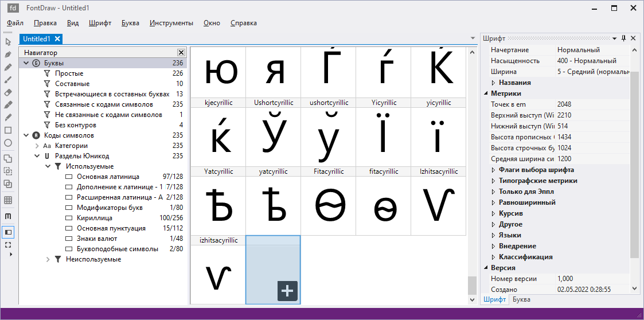This screenshot has width=644, height=320.
Task: Click the Буквы glyph category icon
Action: [36, 63]
